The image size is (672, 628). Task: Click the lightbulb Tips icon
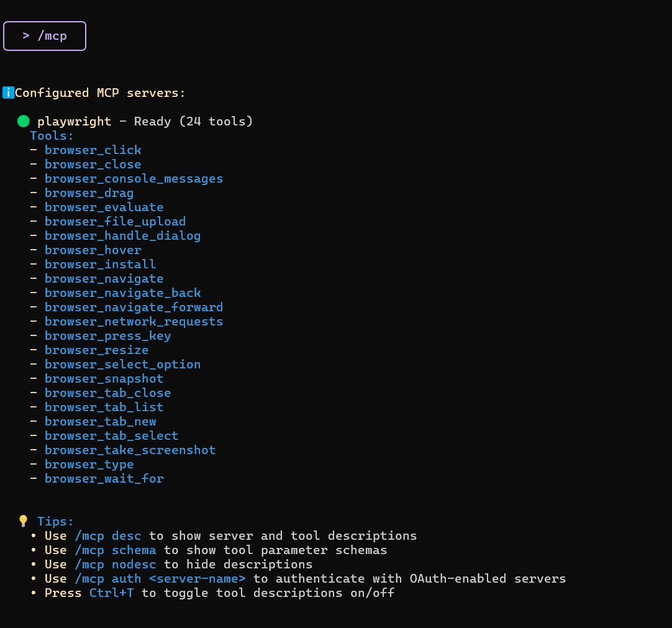(24, 521)
